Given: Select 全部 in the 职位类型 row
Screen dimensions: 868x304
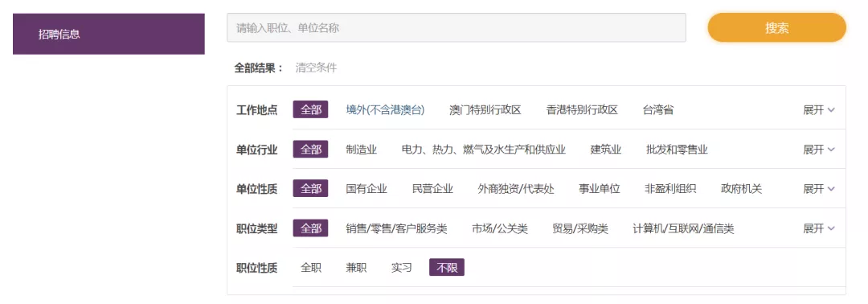Looking at the screenshot, I should tap(310, 228).
